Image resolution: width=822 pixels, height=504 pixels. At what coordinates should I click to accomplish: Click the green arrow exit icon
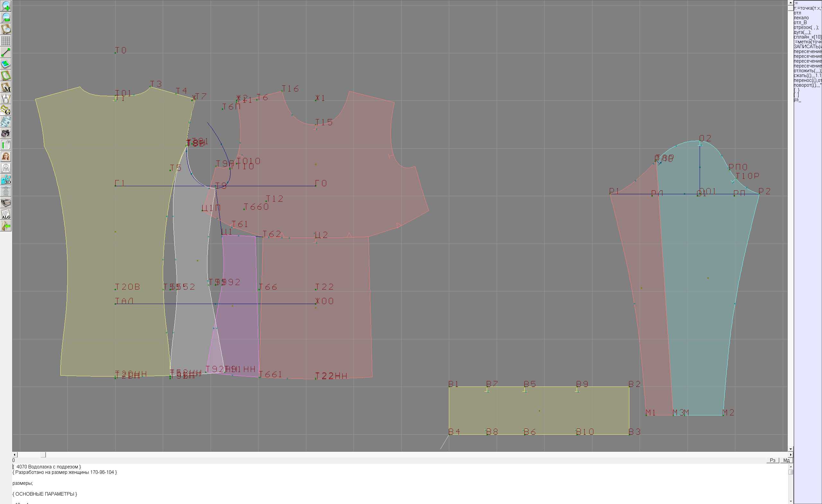[6, 226]
